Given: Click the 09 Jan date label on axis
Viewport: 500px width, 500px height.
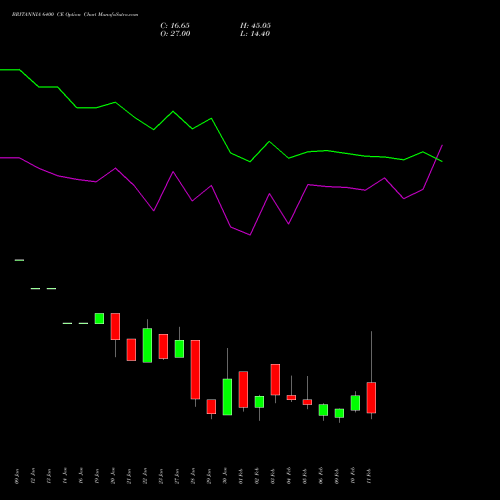Looking at the screenshot, I should point(17,476).
